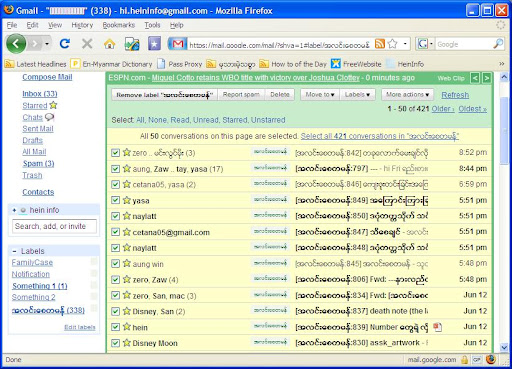
Task: Star the conversation from hein
Action: point(127,327)
